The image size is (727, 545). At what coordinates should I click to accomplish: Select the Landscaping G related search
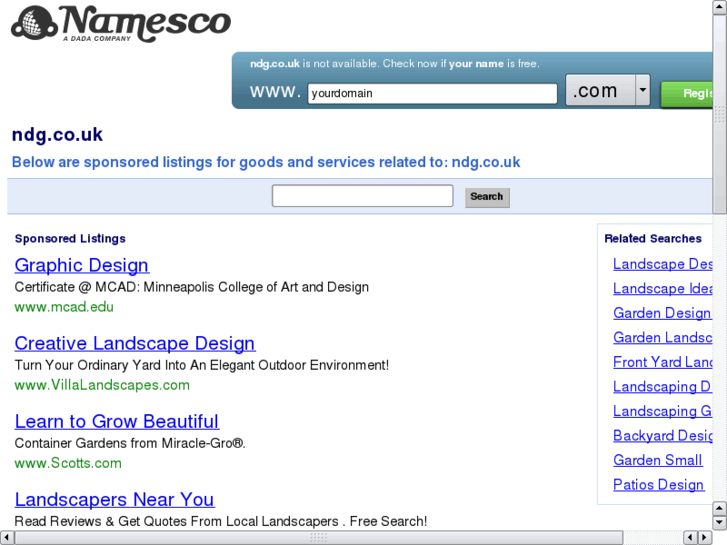663,411
